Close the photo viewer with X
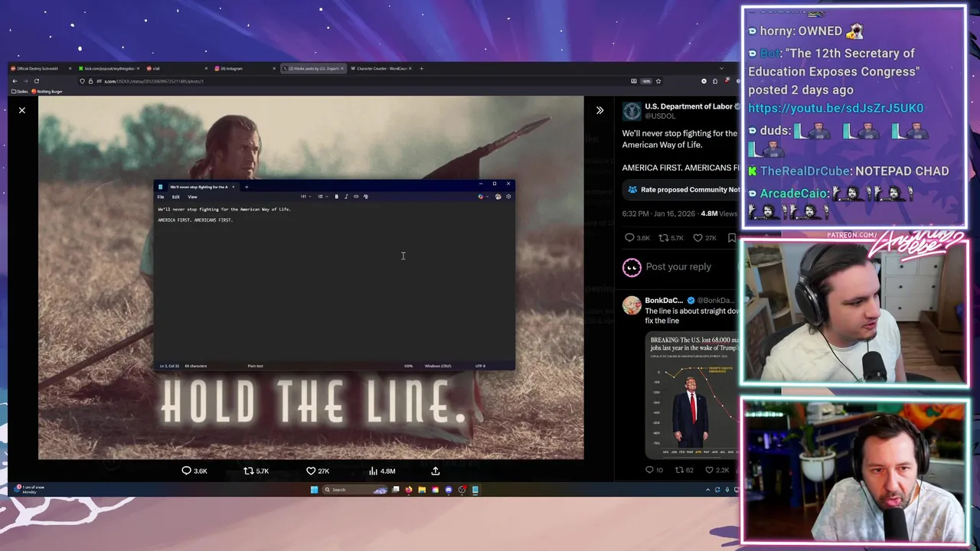Screen dimensions: 980x551 click(x=22, y=110)
